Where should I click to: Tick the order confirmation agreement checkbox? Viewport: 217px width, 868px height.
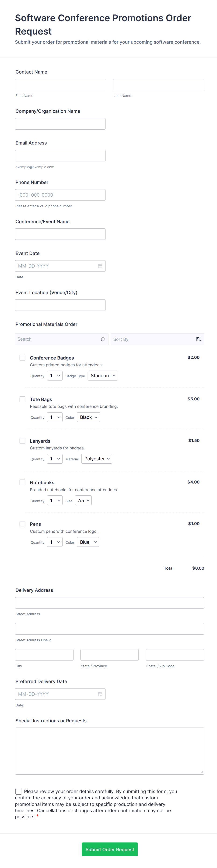tap(18, 791)
